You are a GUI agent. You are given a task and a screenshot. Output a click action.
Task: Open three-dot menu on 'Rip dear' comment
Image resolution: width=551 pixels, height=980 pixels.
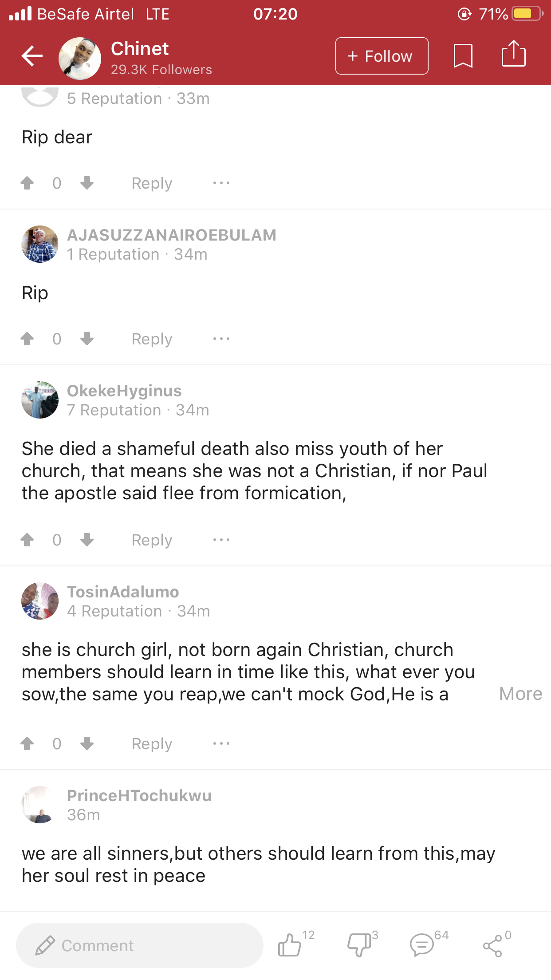coord(221,183)
